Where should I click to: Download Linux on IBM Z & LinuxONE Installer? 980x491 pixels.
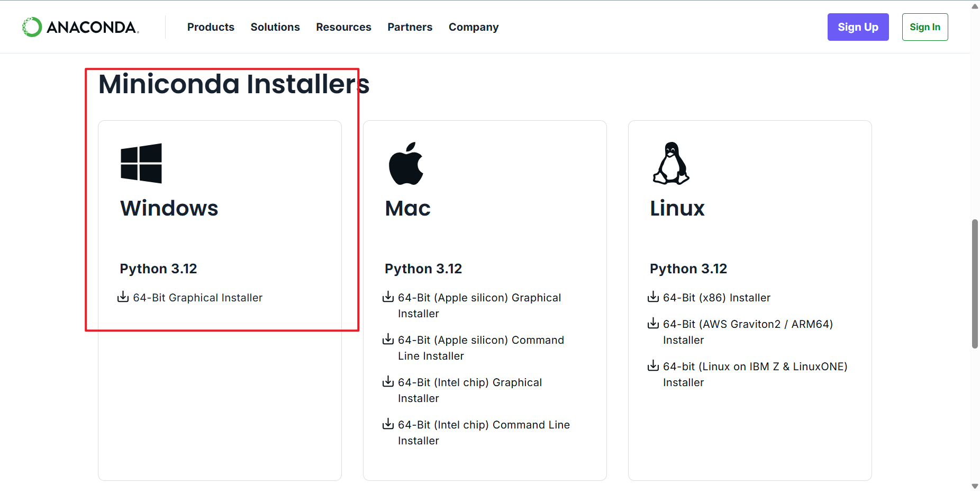755,374
